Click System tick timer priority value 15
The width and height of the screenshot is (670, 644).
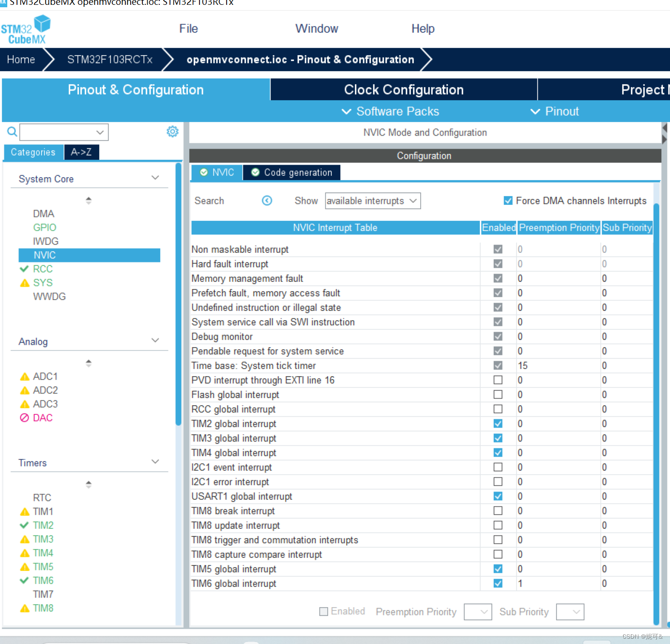(x=523, y=366)
